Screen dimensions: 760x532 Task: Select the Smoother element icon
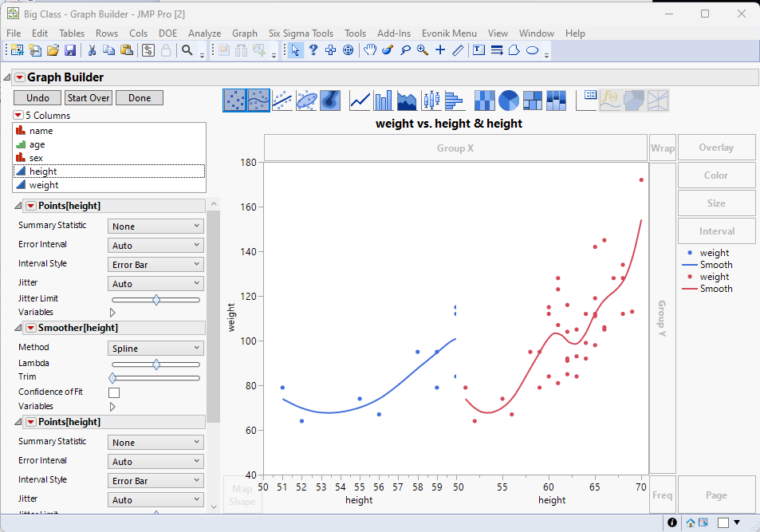click(258, 100)
